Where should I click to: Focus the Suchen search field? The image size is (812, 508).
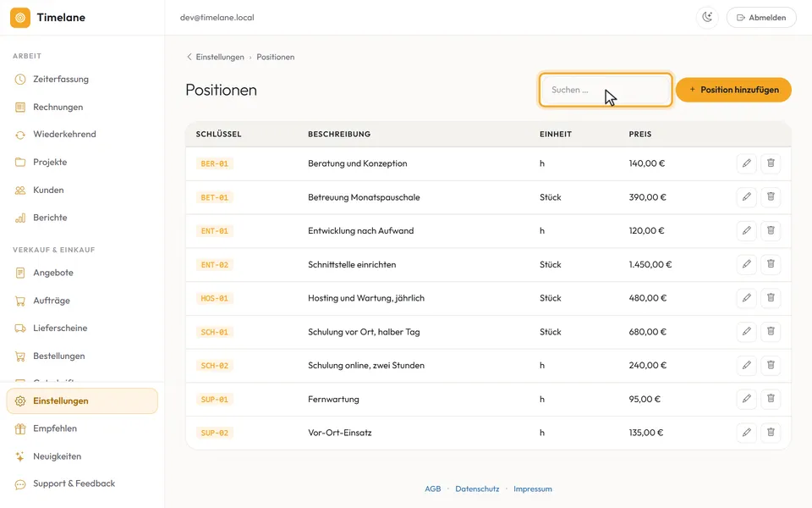click(606, 90)
